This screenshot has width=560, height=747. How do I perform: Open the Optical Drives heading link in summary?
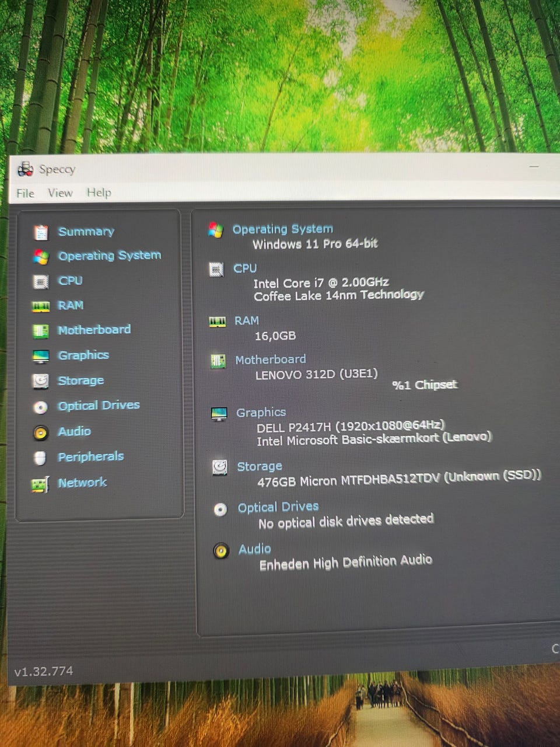click(x=278, y=507)
